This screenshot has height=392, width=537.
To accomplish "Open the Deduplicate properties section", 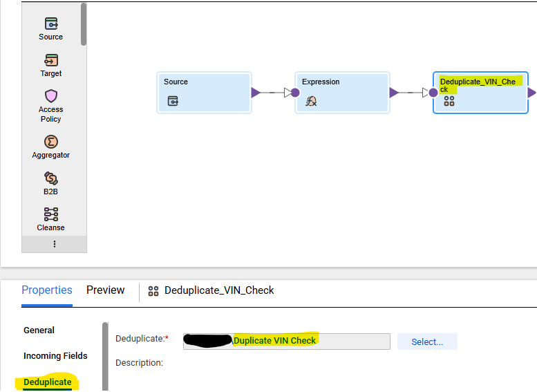I will click(x=48, y=382).
